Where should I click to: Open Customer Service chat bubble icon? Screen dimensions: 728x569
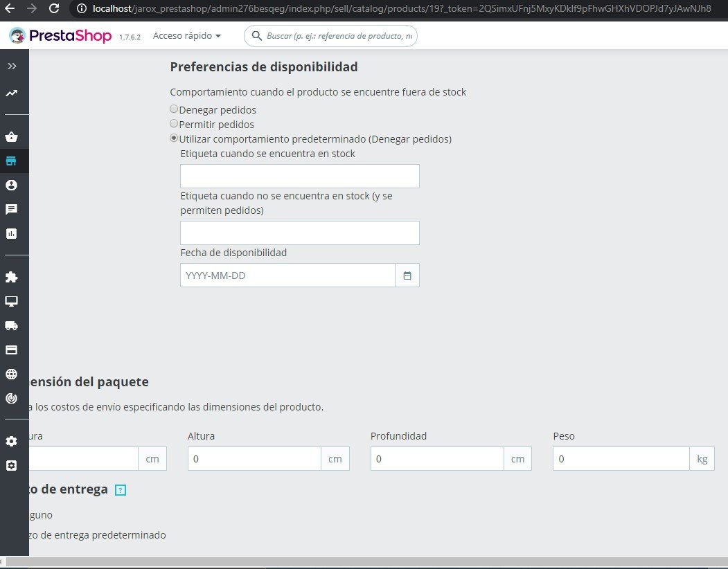click(x=12, y=209)
